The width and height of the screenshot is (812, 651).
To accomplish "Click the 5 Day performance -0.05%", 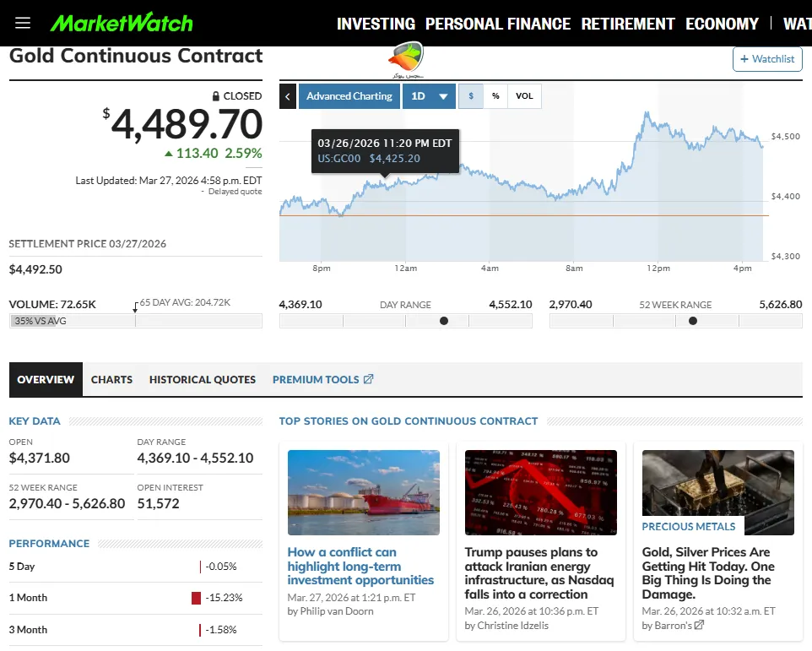I will pyautogui.click(x=221, y=567).
